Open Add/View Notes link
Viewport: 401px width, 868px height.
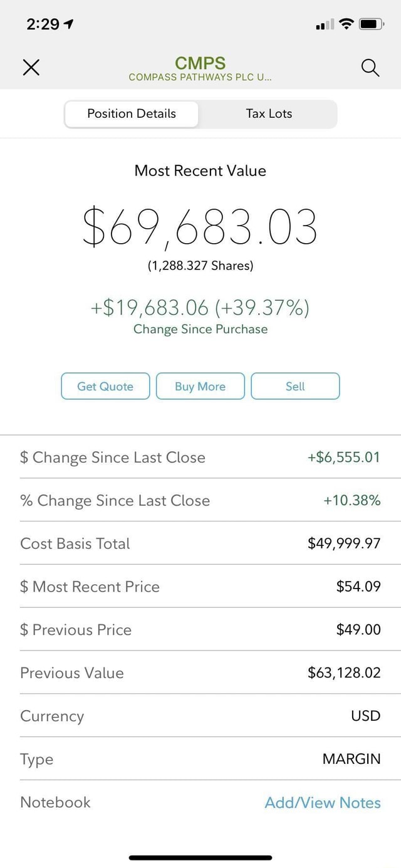click(x=322, y=802)
